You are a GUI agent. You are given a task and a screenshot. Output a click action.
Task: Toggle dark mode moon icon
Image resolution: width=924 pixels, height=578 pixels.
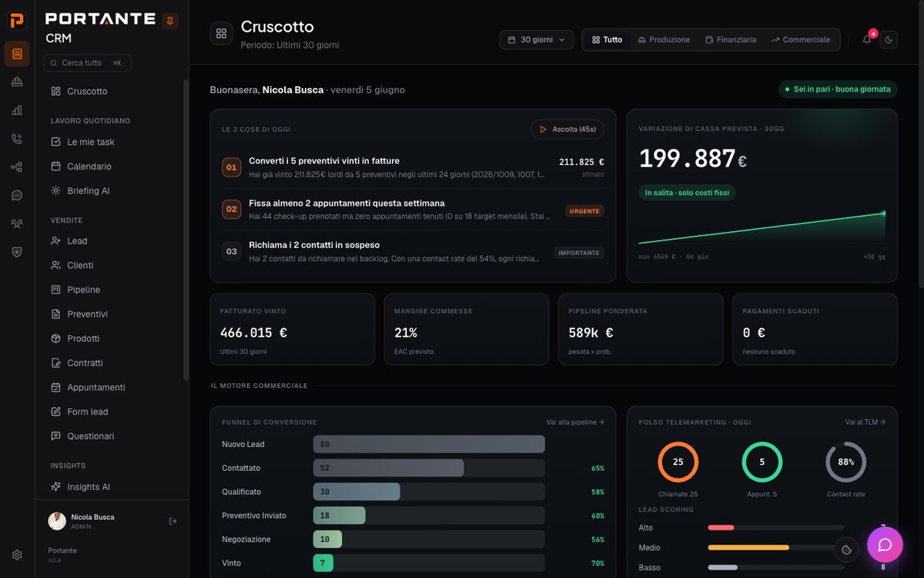coord(889,39)
